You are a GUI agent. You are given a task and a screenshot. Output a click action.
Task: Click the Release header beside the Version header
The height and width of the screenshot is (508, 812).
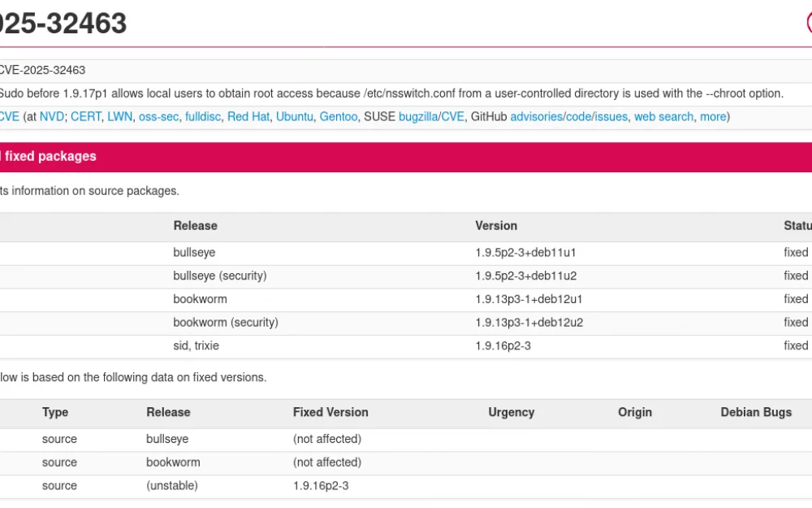point(195,226)
